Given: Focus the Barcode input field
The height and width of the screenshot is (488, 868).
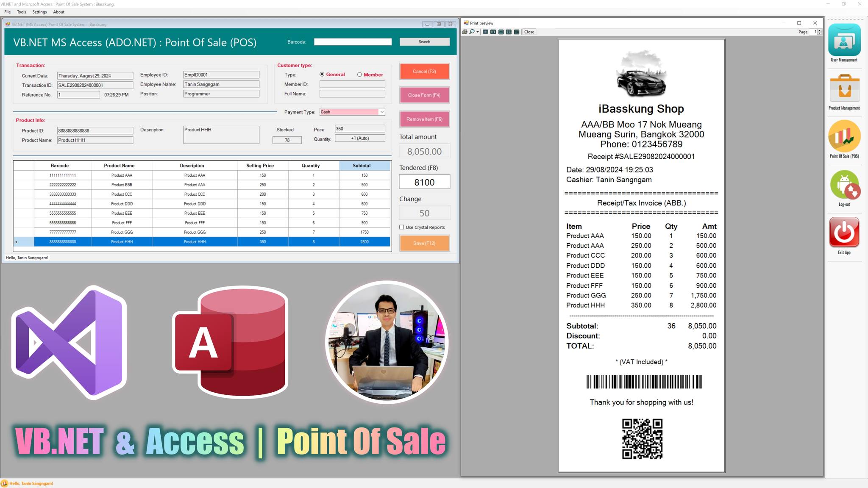Looking at the screenshot, I should point(353,42).
